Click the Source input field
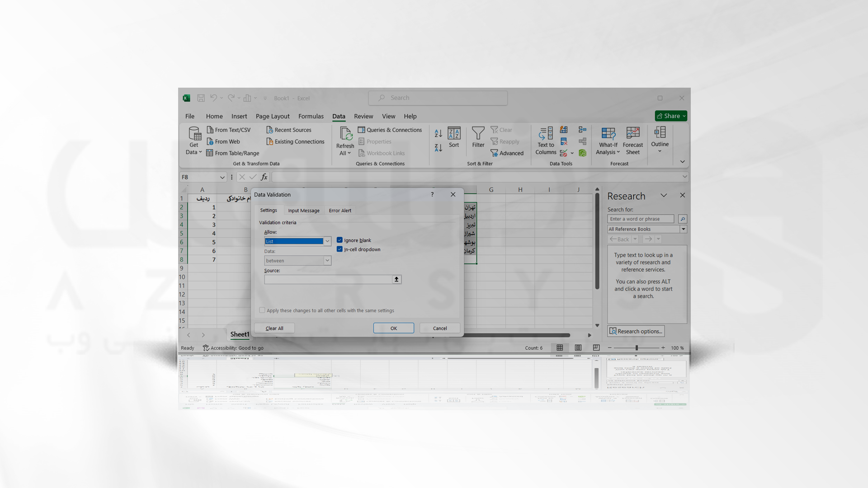 [x=328, y=279]
